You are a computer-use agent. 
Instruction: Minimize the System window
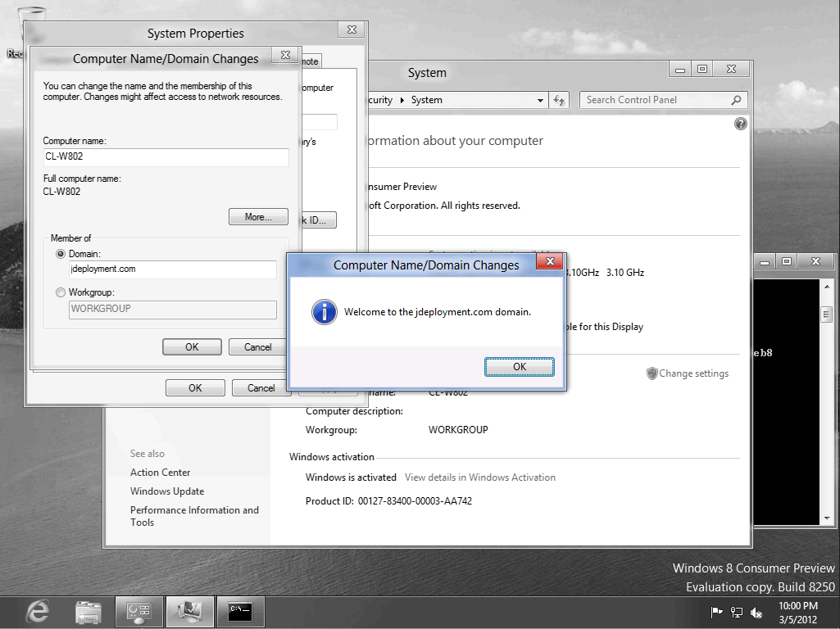(680, 69)
